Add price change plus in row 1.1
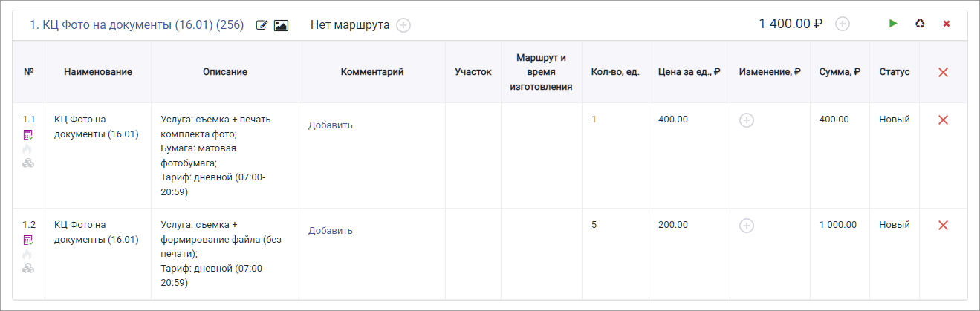This screenshot has height=311, width=980. pos(747,120)
